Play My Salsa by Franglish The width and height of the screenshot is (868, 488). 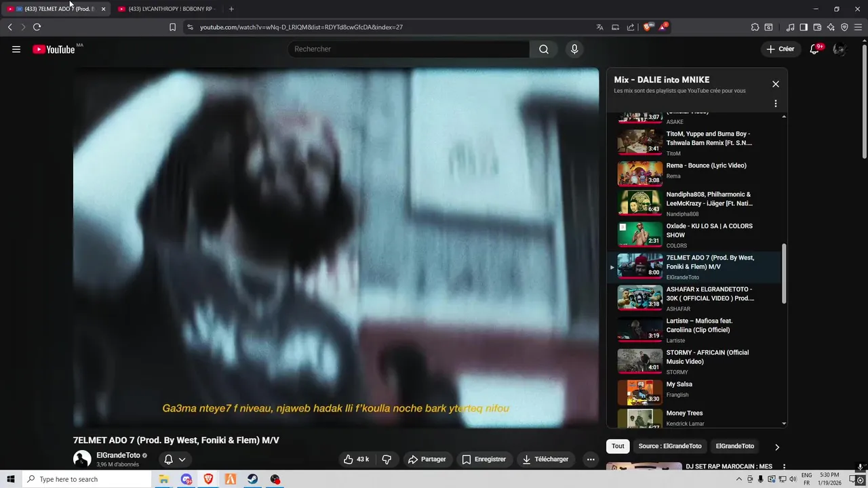coord(694,393)
